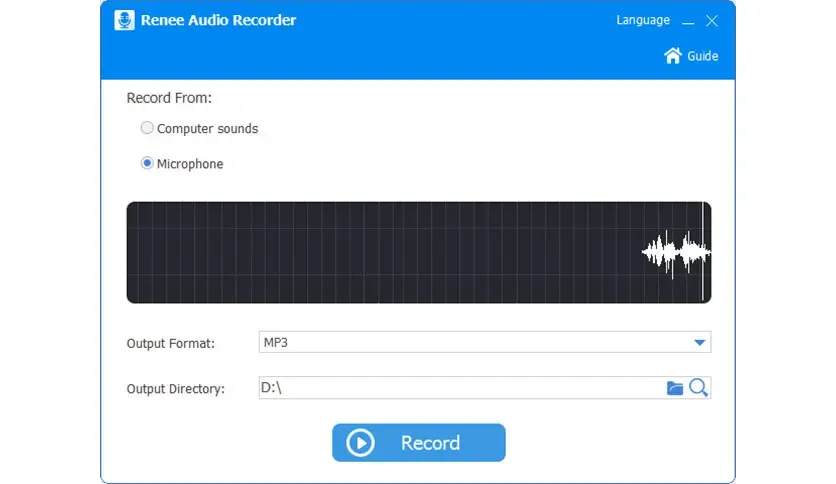Click the Output Directory: label
836x484 pixels.
[x=175, y=389]
